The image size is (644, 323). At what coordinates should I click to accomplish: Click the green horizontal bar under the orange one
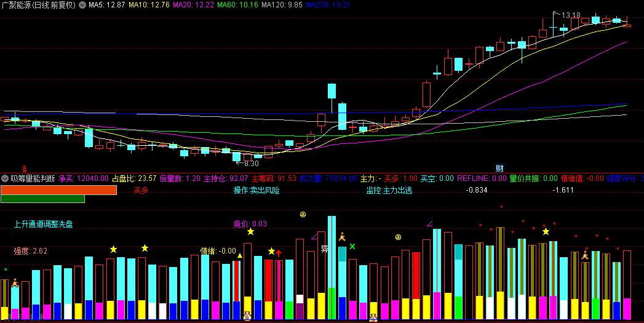pos(42,199)
